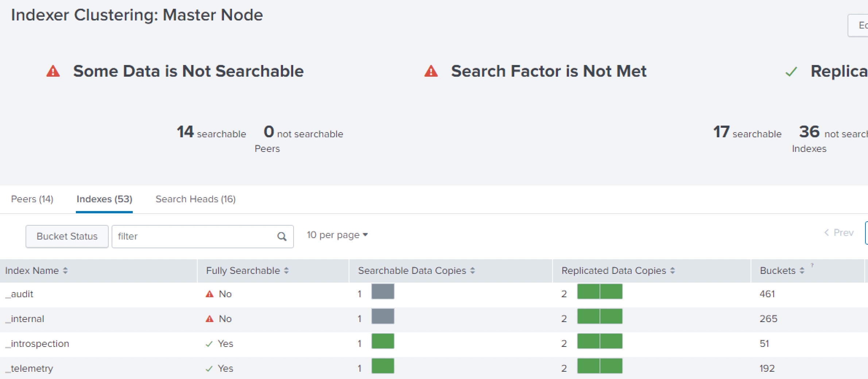Click the magnifier icon in the filter box
The height and width of the screenshot is (379, 868).
282,237
